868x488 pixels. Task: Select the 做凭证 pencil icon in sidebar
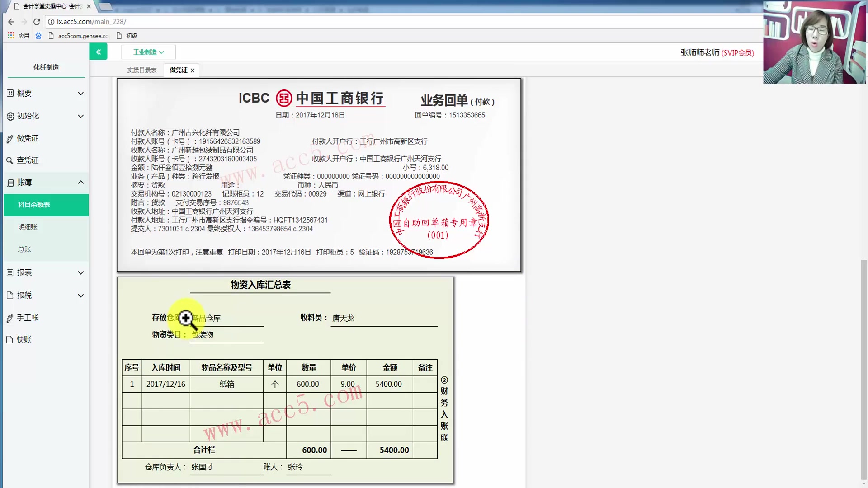pyautogui.click(x=10, y=138)
